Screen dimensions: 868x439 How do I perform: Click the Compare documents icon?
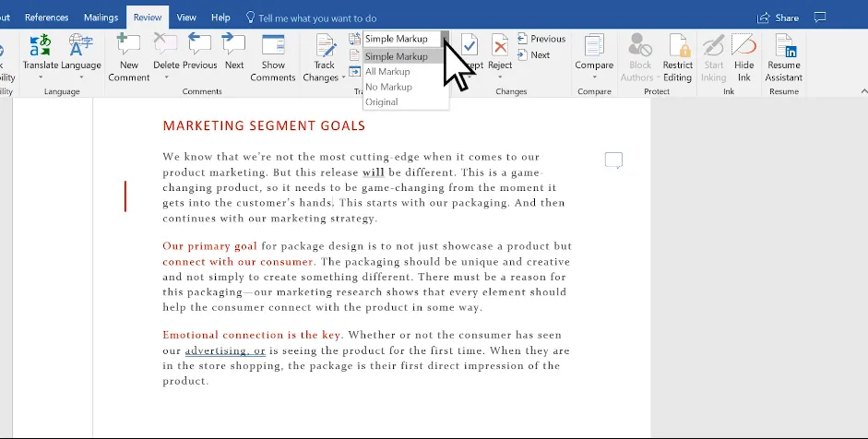[x=594, y=45]
